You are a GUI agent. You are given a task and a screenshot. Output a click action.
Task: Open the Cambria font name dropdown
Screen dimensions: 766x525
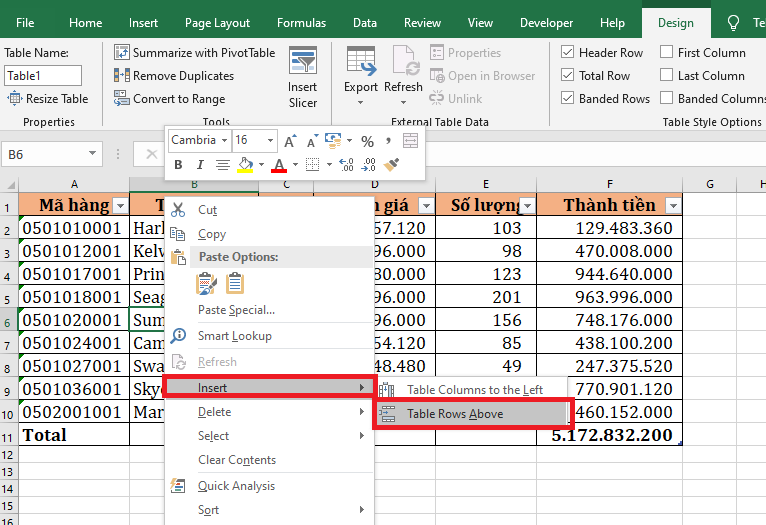tap(224, 141)
